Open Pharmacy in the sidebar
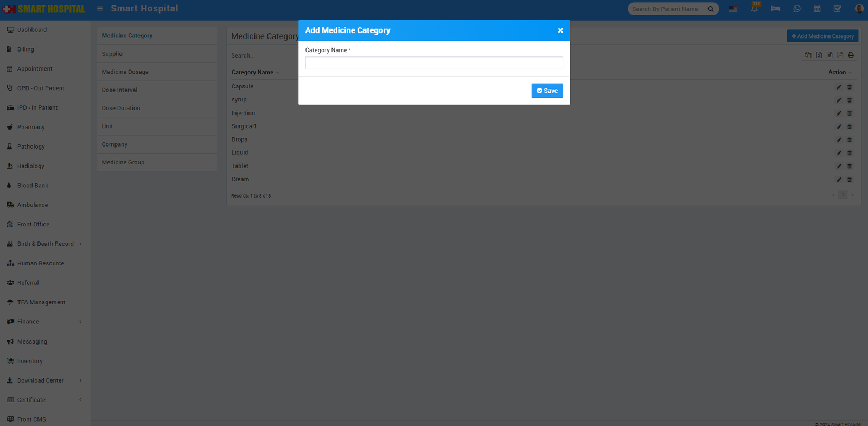This screenshot has width=868, height=426. (x=31, y=127)
